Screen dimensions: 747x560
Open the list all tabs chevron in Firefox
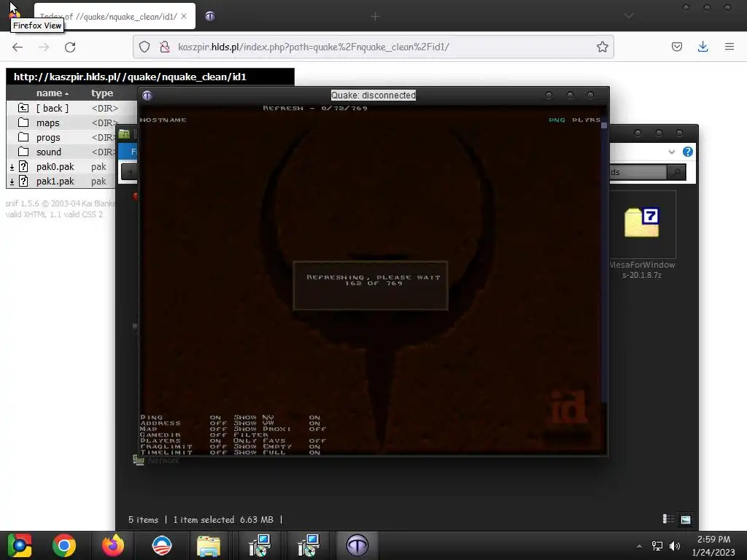(x=629, y=16)
